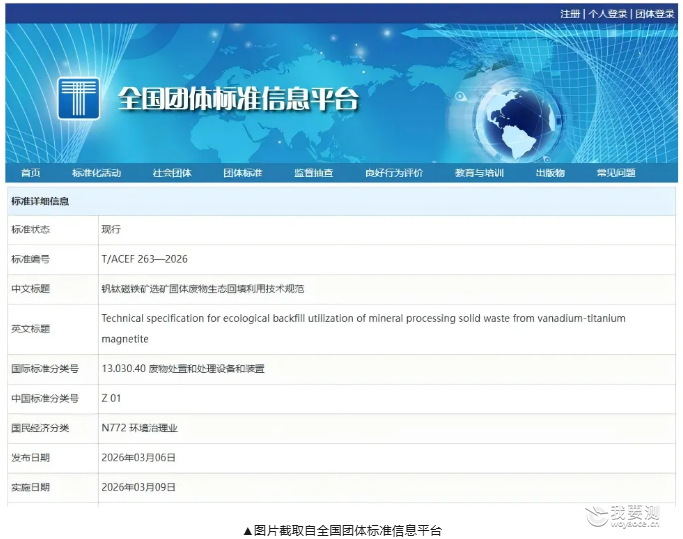This screenshot has width=683, height=539.
Task: Select the date 2026年03月09日
Action: [139, 488]
